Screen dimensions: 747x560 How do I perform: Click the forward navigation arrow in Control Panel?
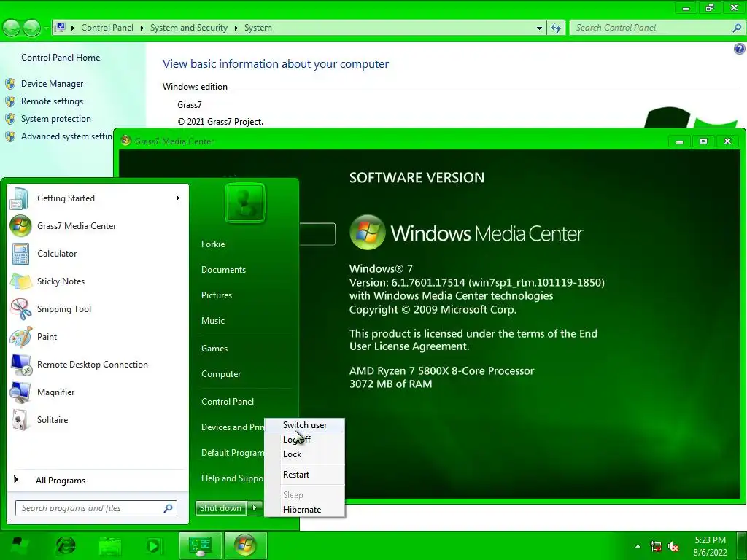click(x=31, y=28)
